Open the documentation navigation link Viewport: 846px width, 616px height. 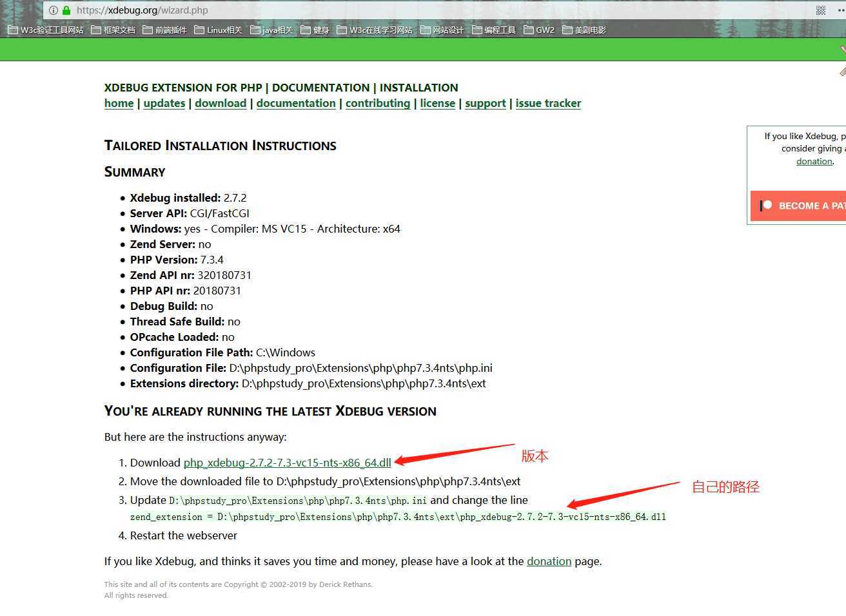(296, 103)
